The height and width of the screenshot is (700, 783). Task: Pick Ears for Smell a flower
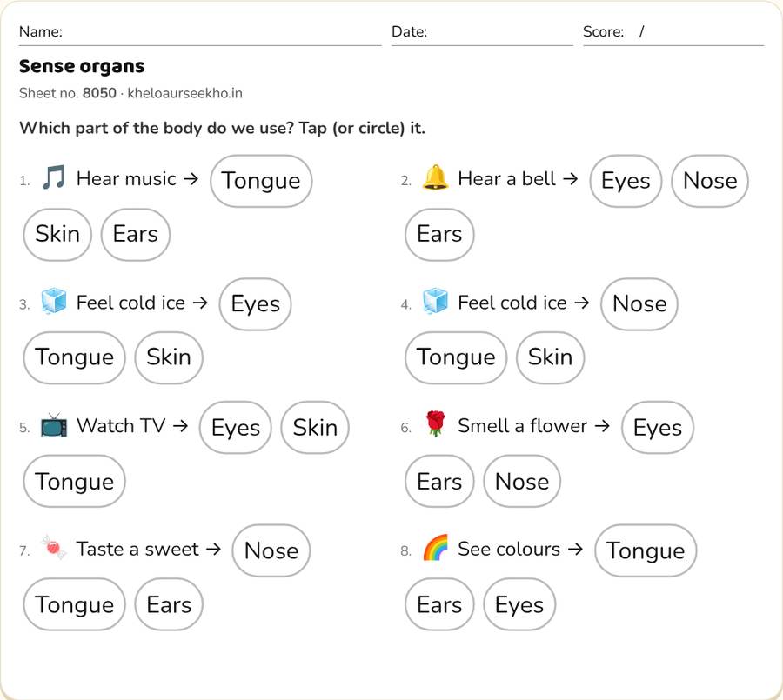439,482
